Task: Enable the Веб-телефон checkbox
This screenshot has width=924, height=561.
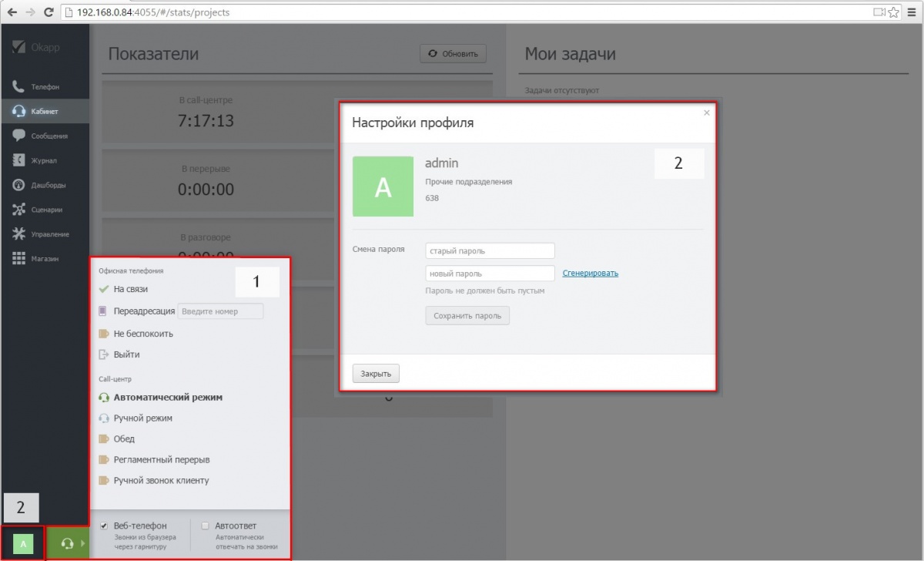Action: pyautogui.click(x=104, y=526)
